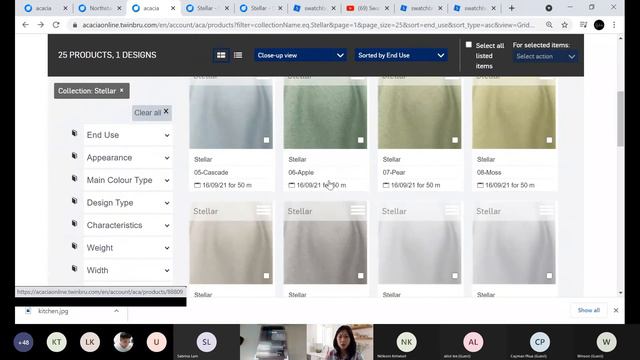Expand the Characteristics filter
The height and width of the screenshot is (360, 640).
128,225
